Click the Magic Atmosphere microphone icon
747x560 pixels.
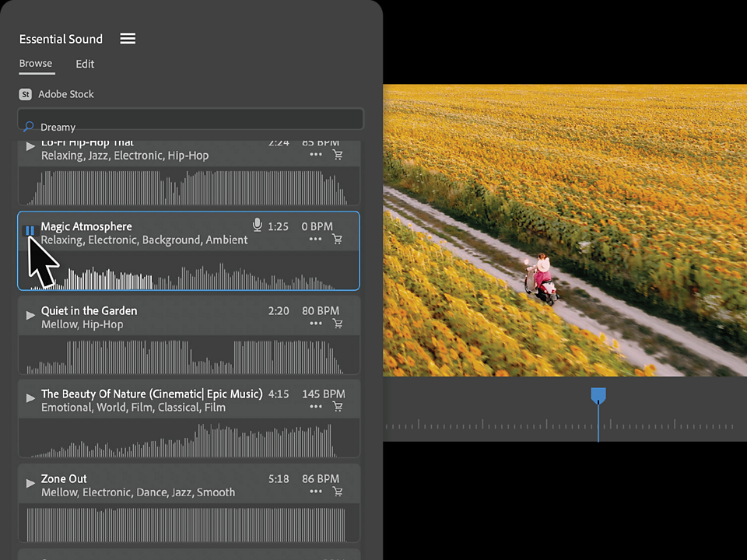pyautogui.click(x=258, y=225)
